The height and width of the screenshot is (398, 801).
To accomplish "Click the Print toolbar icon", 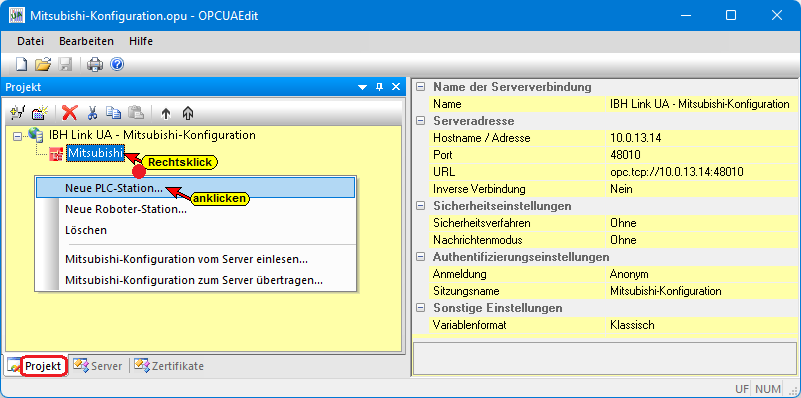I will click(x=95, y=64).
